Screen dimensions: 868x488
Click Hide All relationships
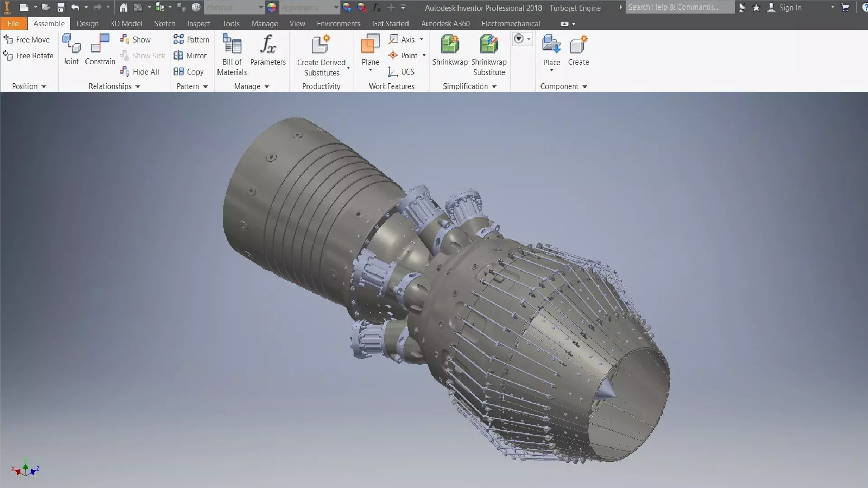(140, 72)
